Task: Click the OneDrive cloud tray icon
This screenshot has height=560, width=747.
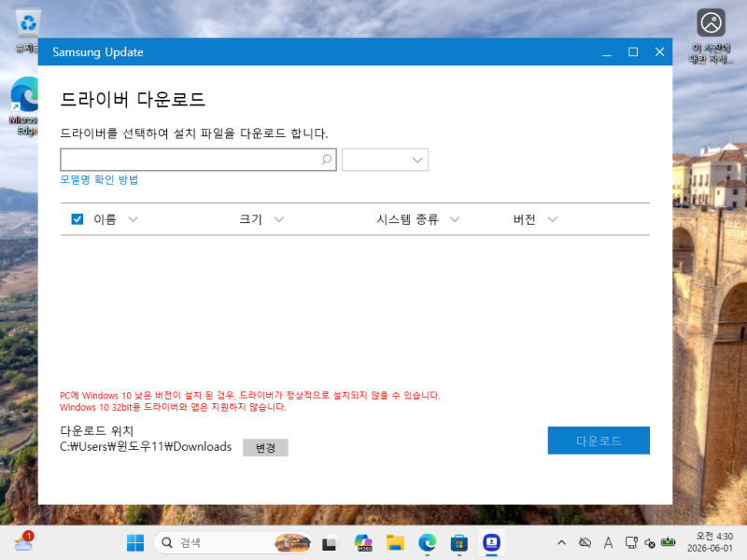Action: coord(585,542)
